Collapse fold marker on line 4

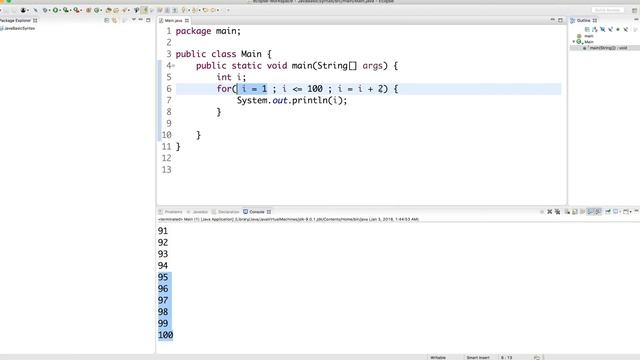[173, 66]
